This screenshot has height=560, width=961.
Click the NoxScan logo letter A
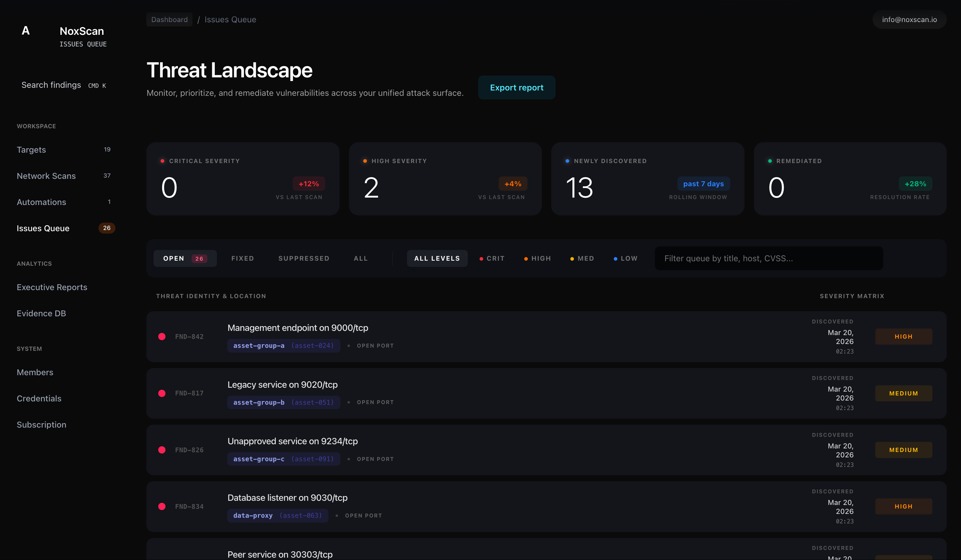click(26, 31)
